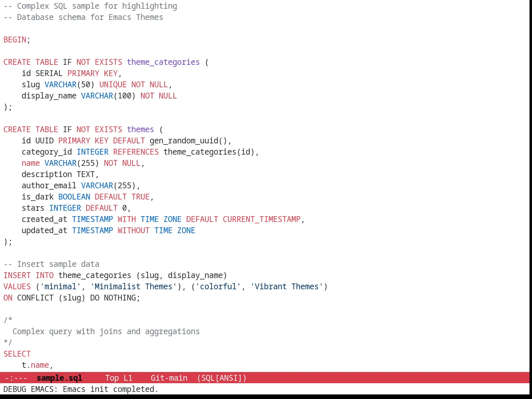Click the UNIQUE keyword on slug line
The width and height of the screenshot is (532, 399).
[113, 84]
